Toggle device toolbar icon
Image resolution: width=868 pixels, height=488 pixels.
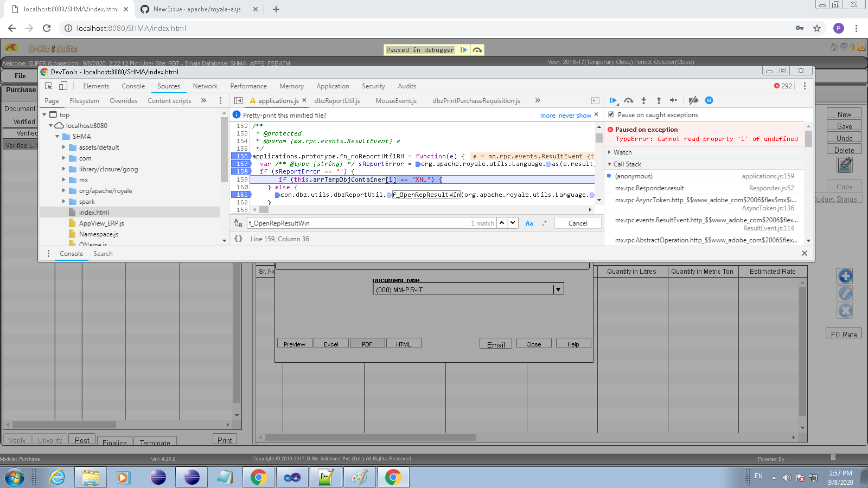coord(63,86)
